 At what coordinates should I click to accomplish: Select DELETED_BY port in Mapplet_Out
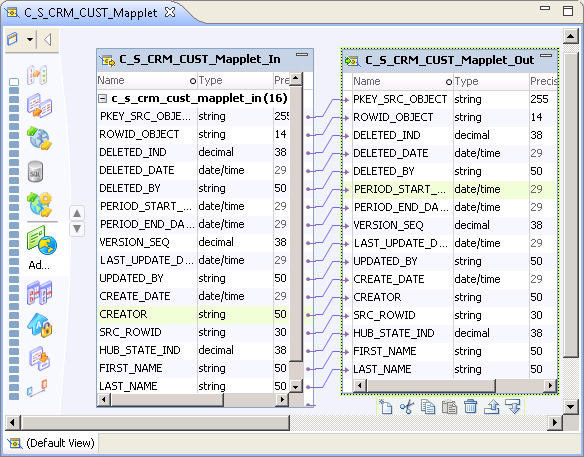pos(450,171)
